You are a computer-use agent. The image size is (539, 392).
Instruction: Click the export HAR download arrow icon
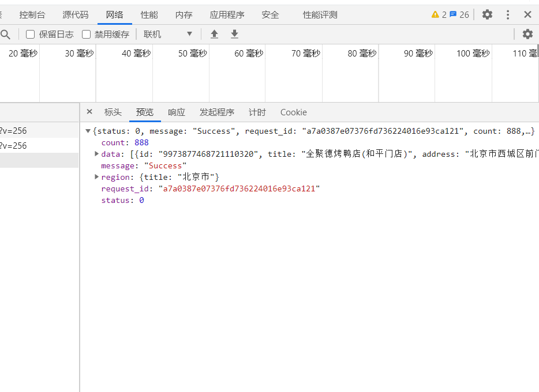234,35
